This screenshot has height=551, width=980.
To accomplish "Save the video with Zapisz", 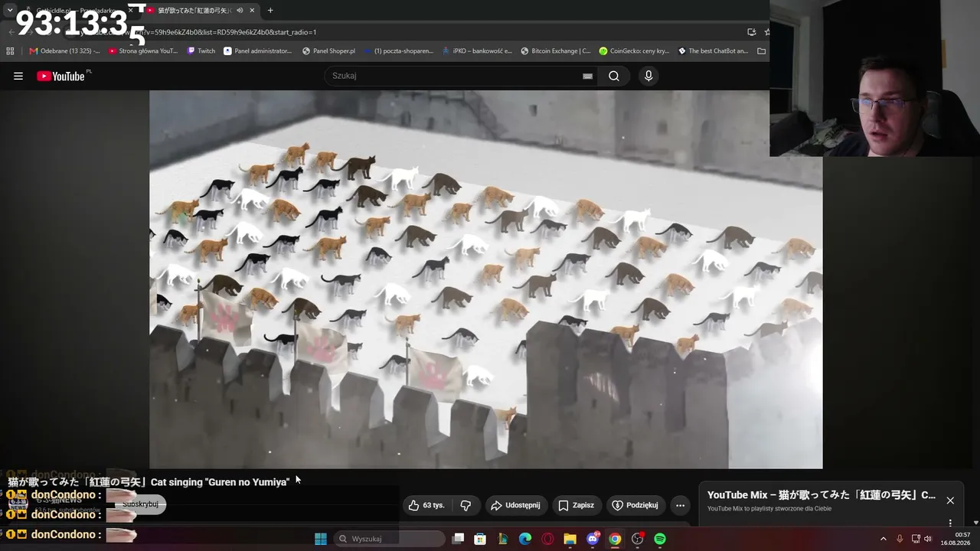I will click(577, 505).
